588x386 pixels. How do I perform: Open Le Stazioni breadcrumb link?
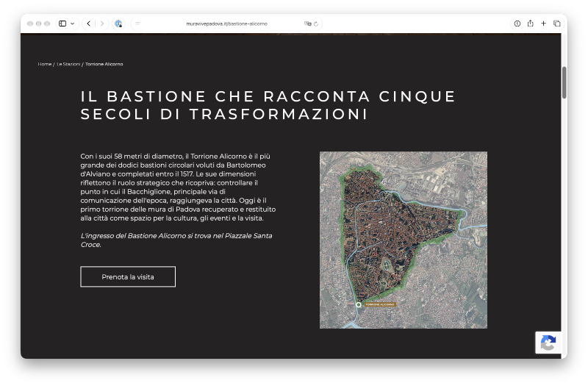(68, 64)
